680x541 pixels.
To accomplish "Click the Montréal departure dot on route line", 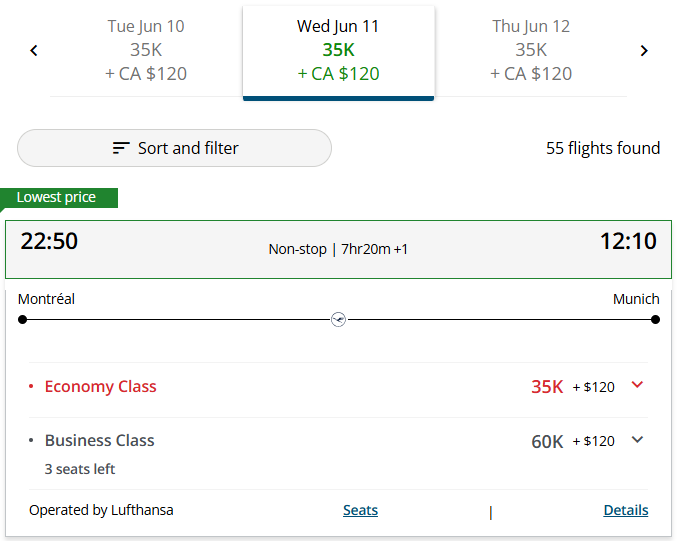I will (23, 320).
